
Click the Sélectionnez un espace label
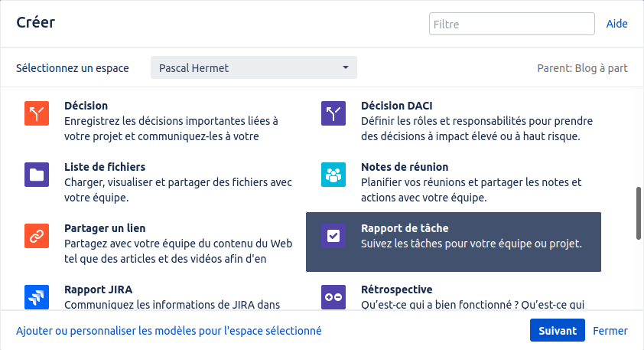73,68
